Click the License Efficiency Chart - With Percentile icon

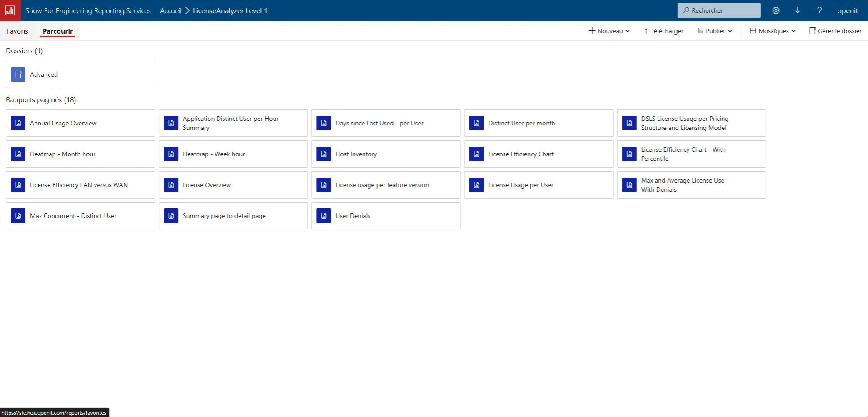coord(629,154)
